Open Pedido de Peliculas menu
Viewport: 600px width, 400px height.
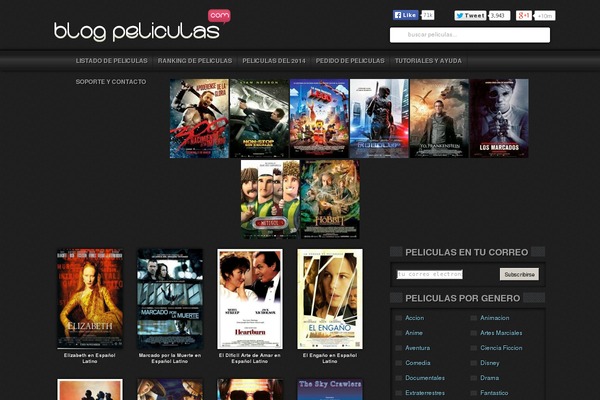click(350, 61)
